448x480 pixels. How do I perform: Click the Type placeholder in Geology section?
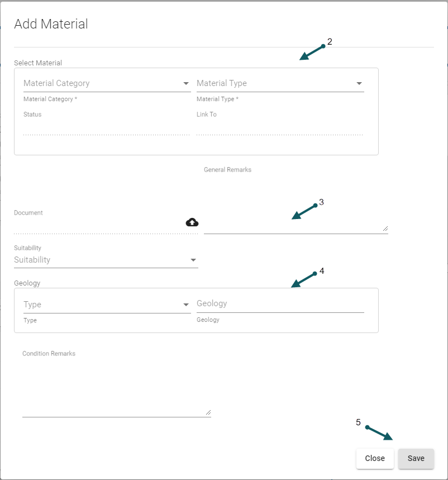coord(32,305)
